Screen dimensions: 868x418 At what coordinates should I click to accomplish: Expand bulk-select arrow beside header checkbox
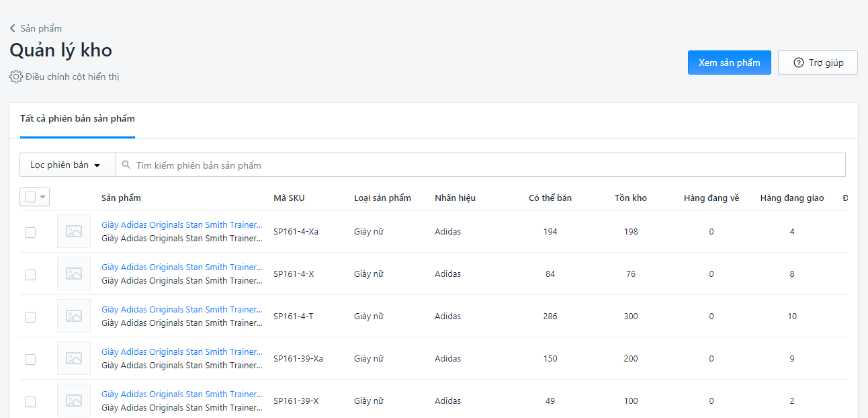(x=43, y=197)
